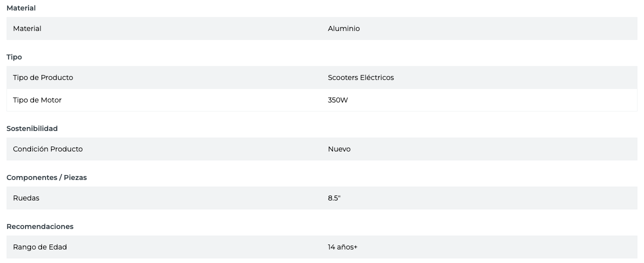
Task: Click the Recomendaciones section heading
Action: (40, 226)
